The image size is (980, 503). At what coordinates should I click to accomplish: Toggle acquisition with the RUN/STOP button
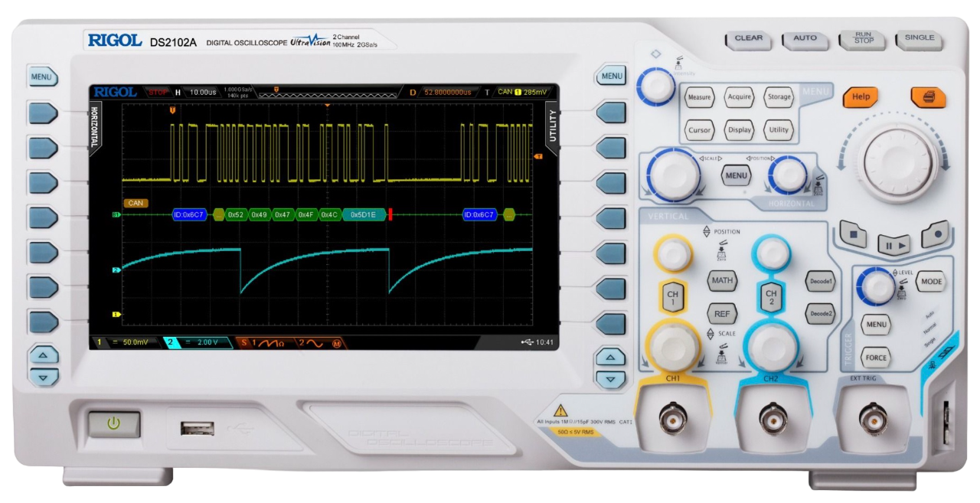864,39
